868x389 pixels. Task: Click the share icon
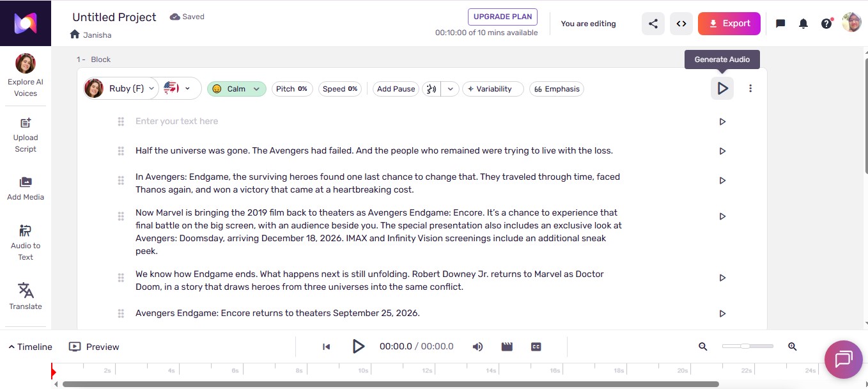(653, 24)
